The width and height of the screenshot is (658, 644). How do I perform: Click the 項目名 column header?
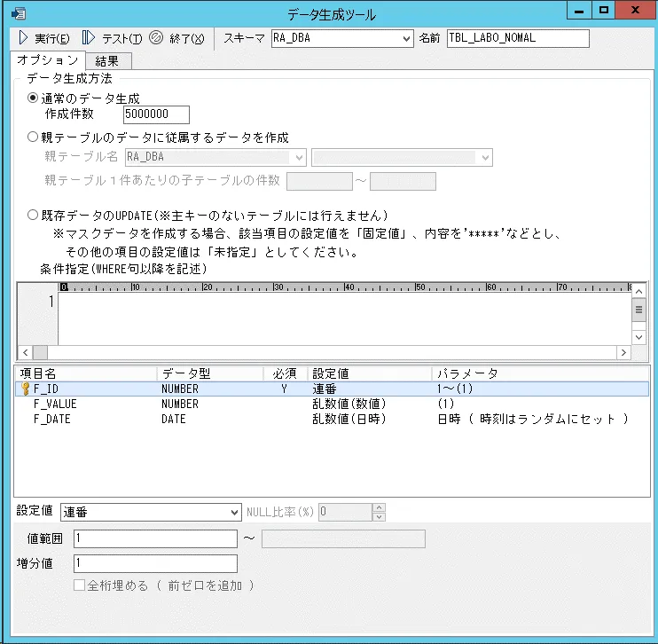[x=86, y=373]
